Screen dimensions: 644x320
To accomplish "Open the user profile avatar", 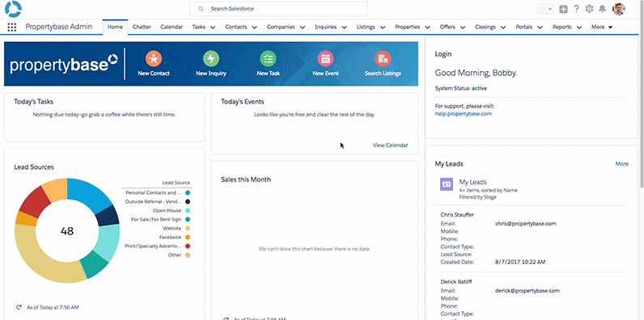I will [x=619, y=9].
